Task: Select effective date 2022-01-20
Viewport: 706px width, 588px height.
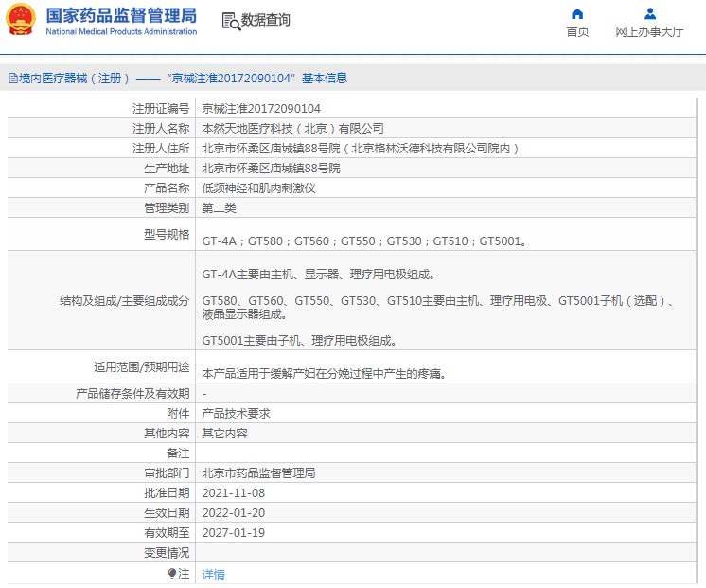Action: 234,513
